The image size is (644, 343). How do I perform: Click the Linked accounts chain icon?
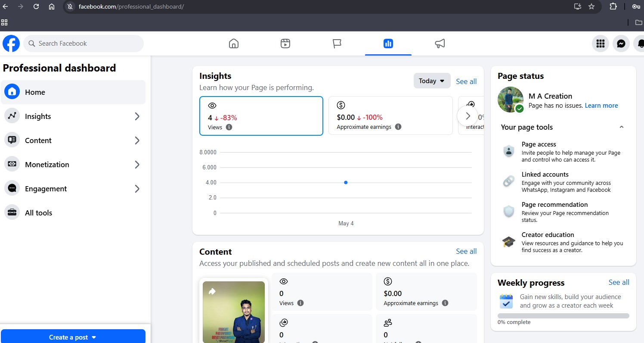(x=509, y=181)
